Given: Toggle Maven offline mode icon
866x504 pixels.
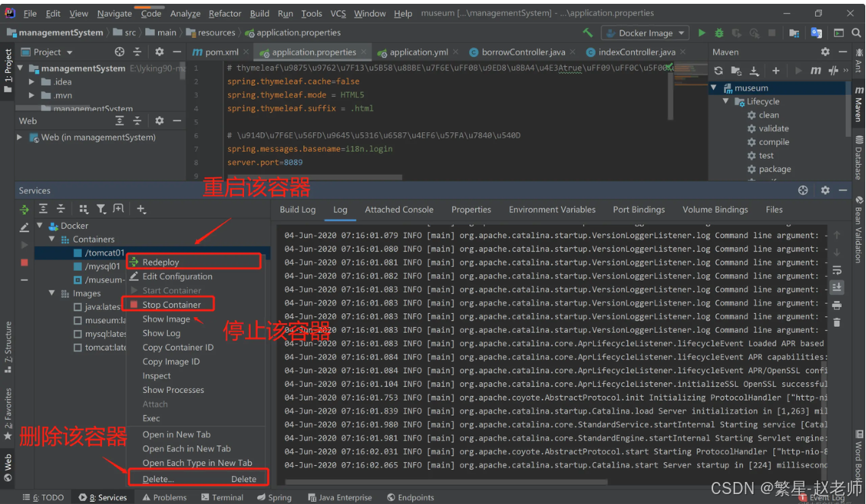Looking at the screenshot, I should coord(833,71).
